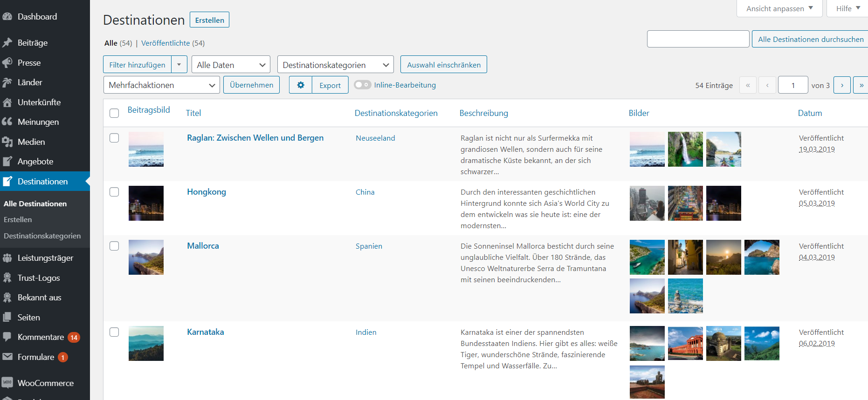Open the Mehrfachaktionen bulk actions dropdown
This screenshot has width=868, height=400.
tap(161, 85)
